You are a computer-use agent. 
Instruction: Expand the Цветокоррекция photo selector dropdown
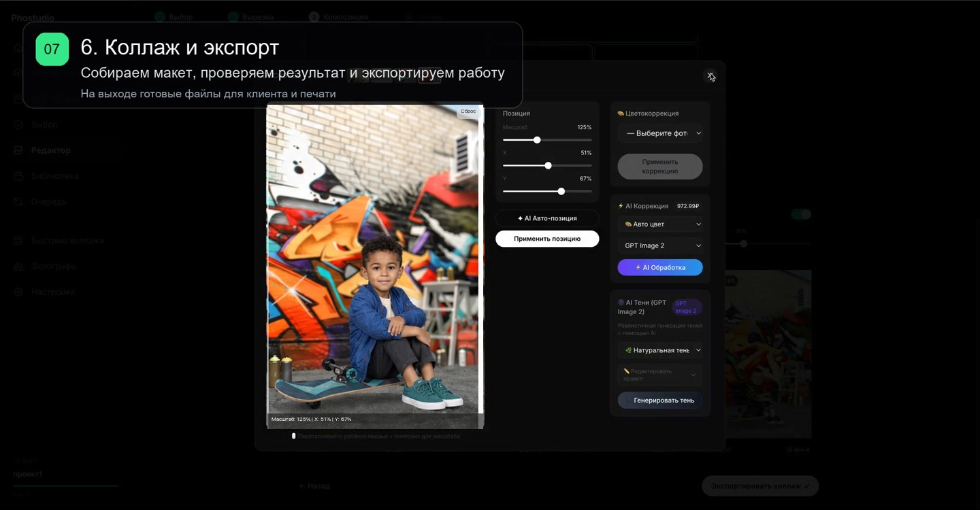coord(660,133)
